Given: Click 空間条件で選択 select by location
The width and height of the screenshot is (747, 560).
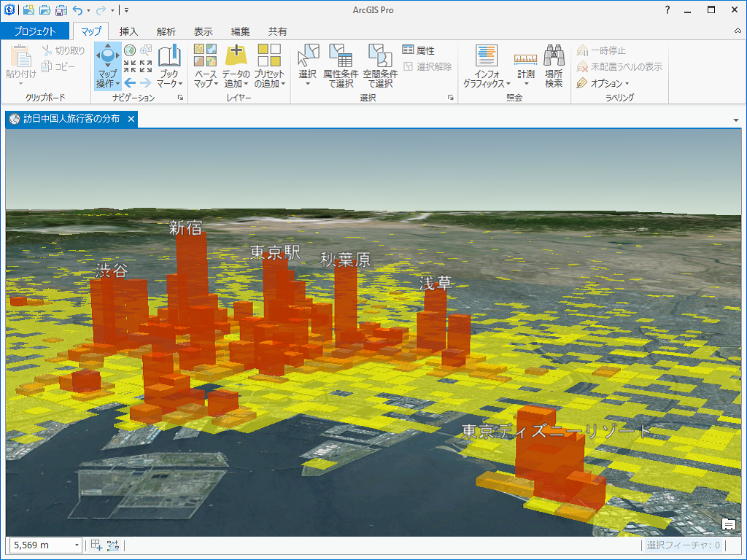Looking at the screenshot, I should (380, 66).
